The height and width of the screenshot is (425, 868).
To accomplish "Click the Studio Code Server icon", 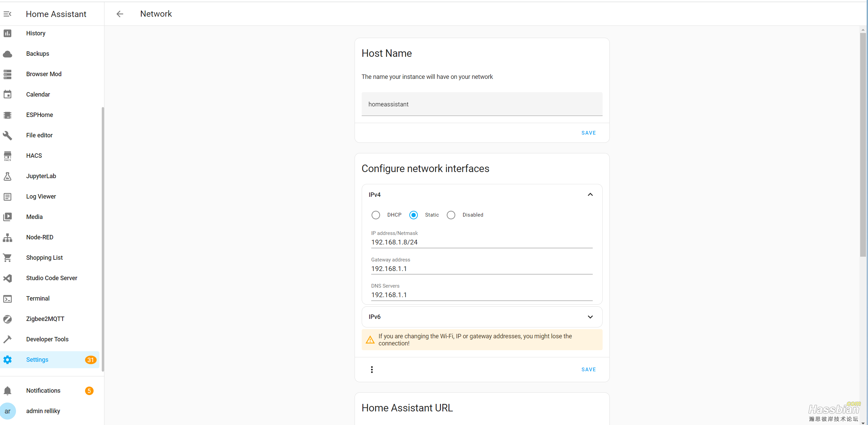I will click(7, 278).
